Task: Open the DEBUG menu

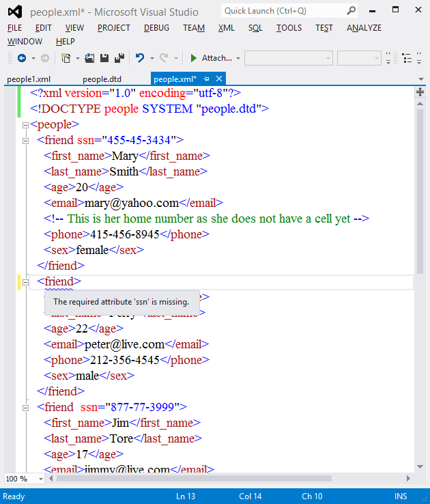Action: pyautogui.click(x=156, y=28)
